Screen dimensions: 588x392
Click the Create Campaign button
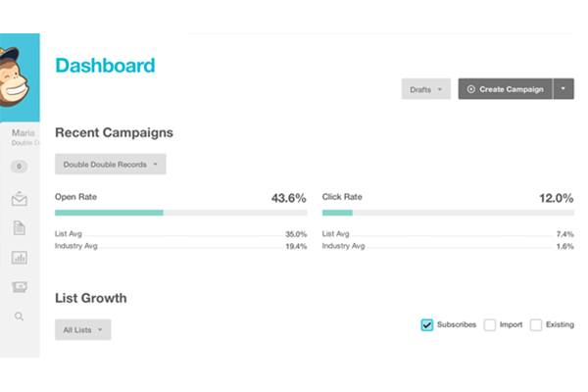click(x=505, y=89)
